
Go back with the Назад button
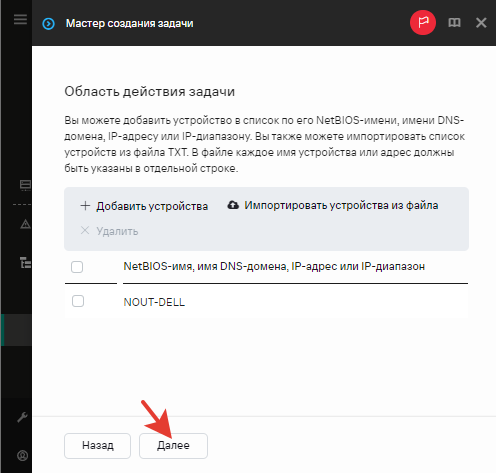pyautogui.click(x=97, y=446)
